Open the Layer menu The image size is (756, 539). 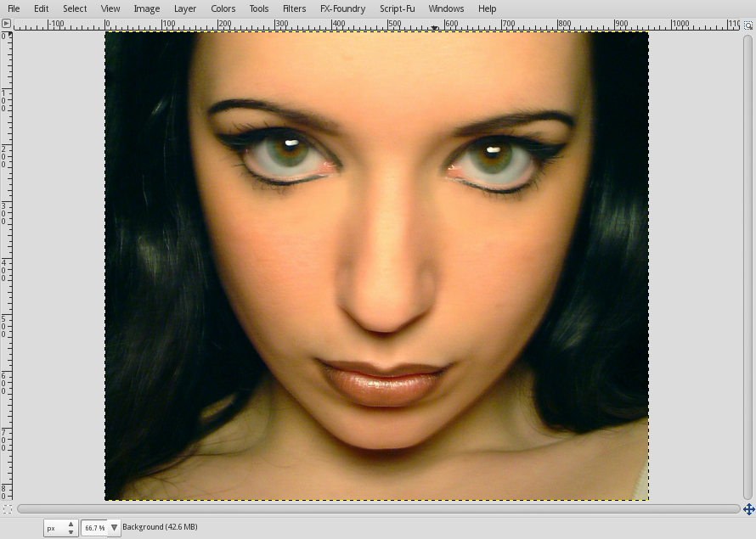coord(185,8)
